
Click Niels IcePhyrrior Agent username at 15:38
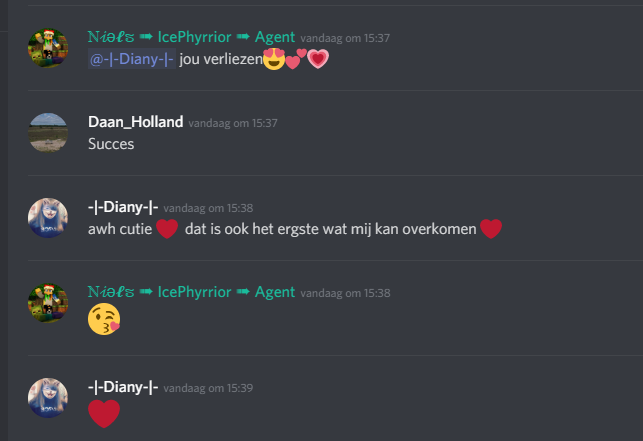(192, 292)
